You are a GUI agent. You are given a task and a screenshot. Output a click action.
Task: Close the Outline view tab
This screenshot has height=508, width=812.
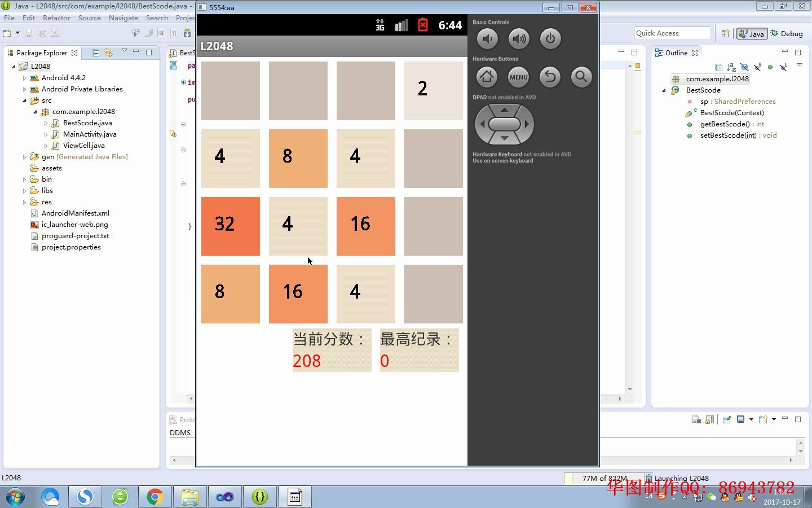point(695,53)
